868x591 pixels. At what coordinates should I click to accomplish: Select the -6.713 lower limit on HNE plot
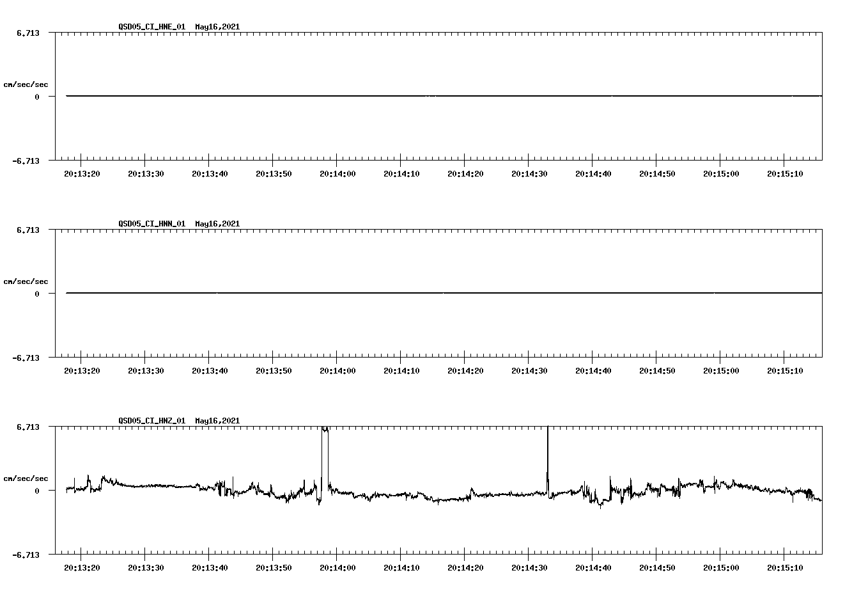tap(26, 161)
